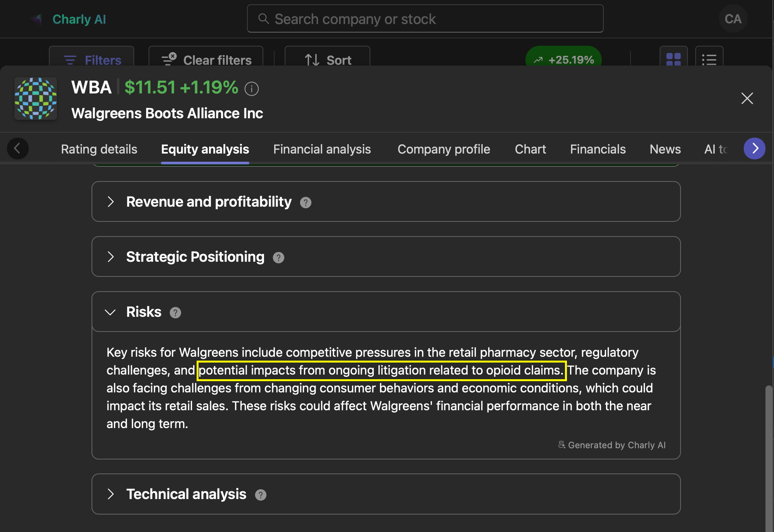
Task: Open the CA user avatar menu
Action: [733, 19]
